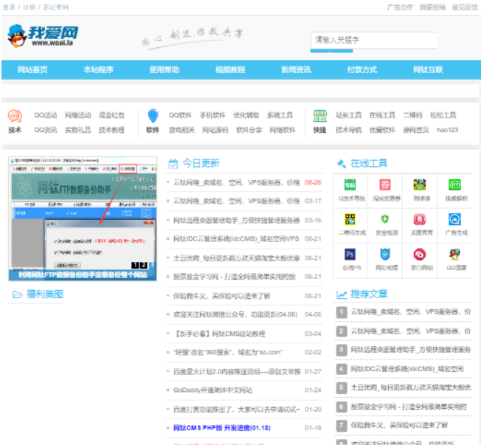Click the 视频解析 video tool icon
Image resolution: width=484 pixels, height=448 pixels.
click(454, 186)
